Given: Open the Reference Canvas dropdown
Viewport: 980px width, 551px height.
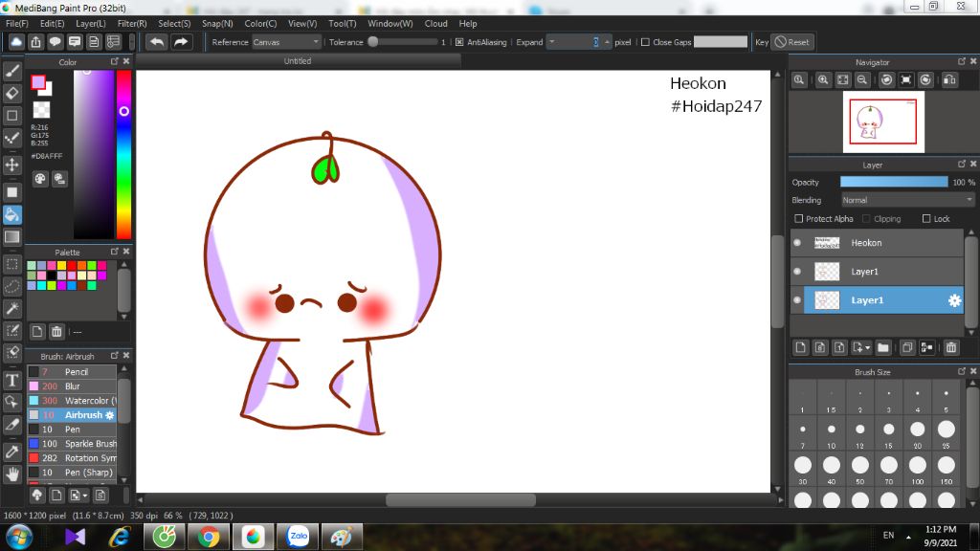Looking at the screenshot, I should click(286, 42).
